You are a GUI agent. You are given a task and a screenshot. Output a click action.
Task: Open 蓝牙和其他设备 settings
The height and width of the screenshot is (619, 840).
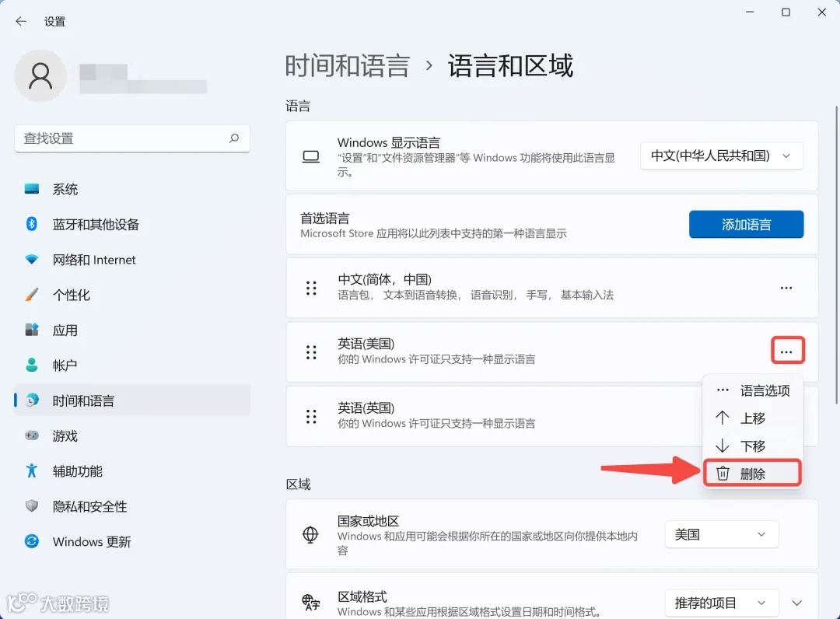point(132,224)
